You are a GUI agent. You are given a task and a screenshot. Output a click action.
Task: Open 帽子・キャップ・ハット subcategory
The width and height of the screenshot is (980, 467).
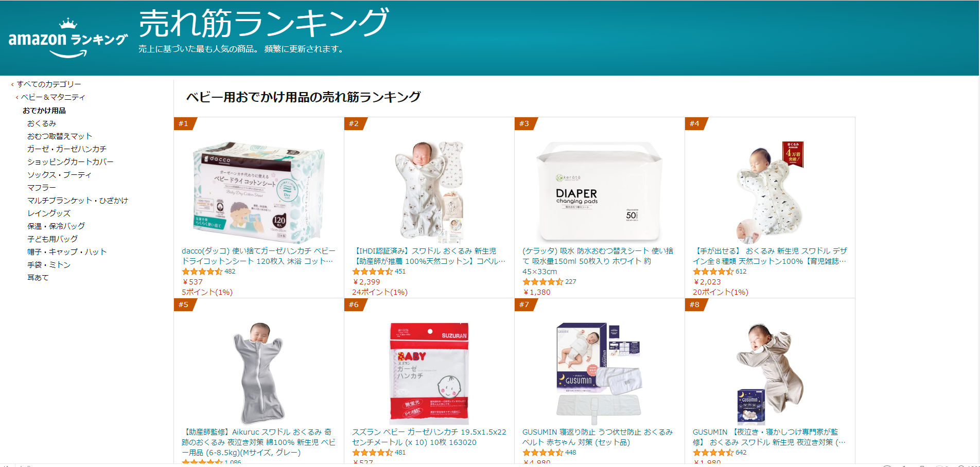tap(67, 252)
